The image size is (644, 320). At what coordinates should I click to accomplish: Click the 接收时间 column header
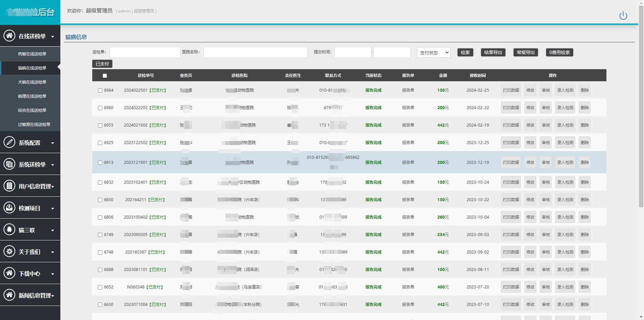click(478, 76)
